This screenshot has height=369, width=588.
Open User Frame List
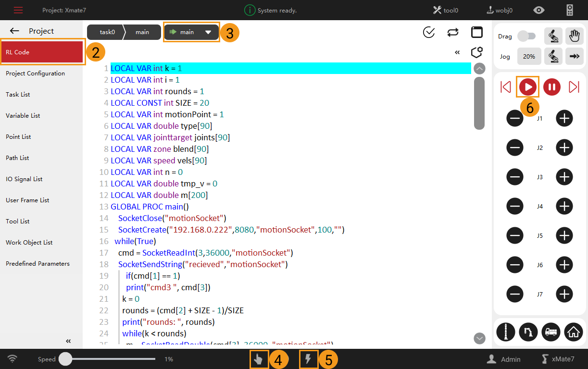41,200
